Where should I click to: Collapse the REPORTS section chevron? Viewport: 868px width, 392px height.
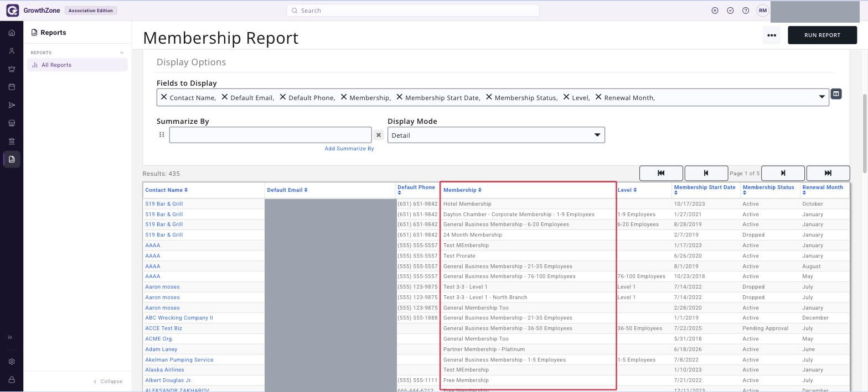click(122, 53)
